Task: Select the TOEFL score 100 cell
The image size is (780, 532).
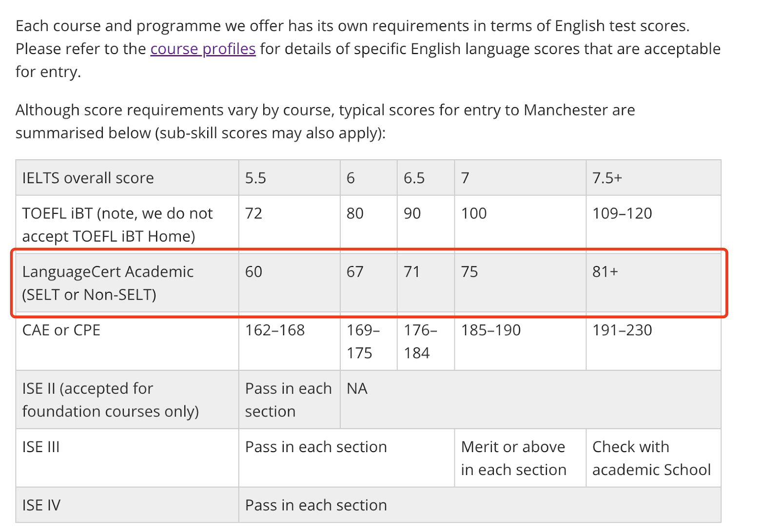Action: pyautogui.click(x=520, y=225)
